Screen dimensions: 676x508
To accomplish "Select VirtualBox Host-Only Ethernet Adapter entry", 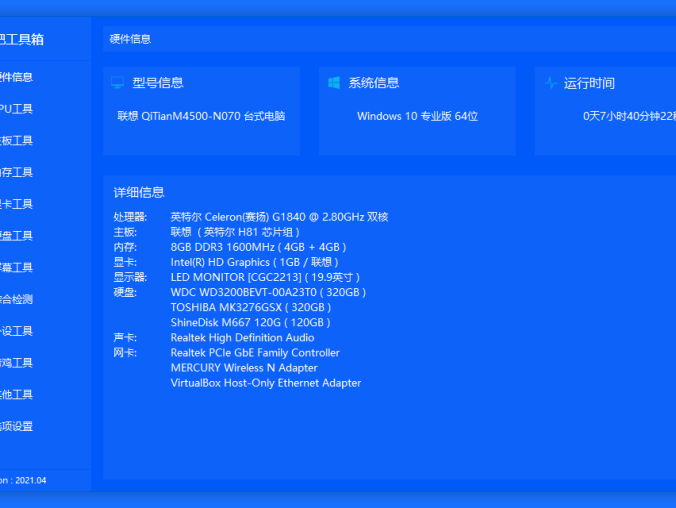I will coord(266,383).
